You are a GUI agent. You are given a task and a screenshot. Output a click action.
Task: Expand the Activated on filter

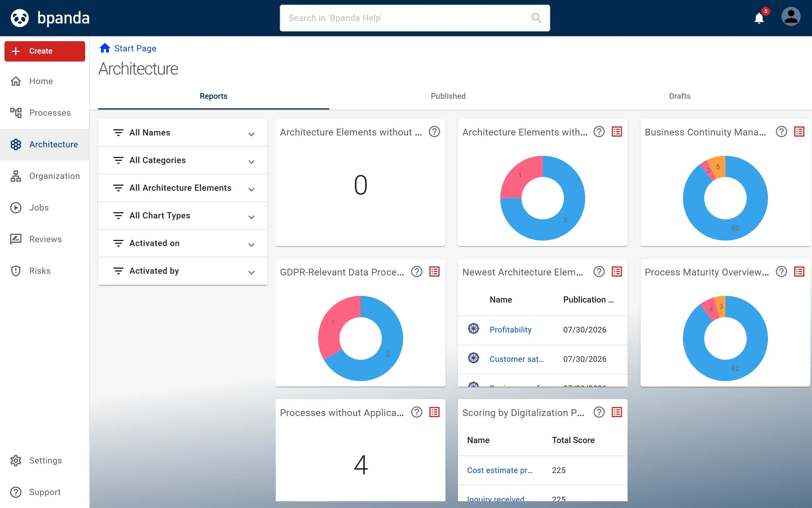point(182,243)
